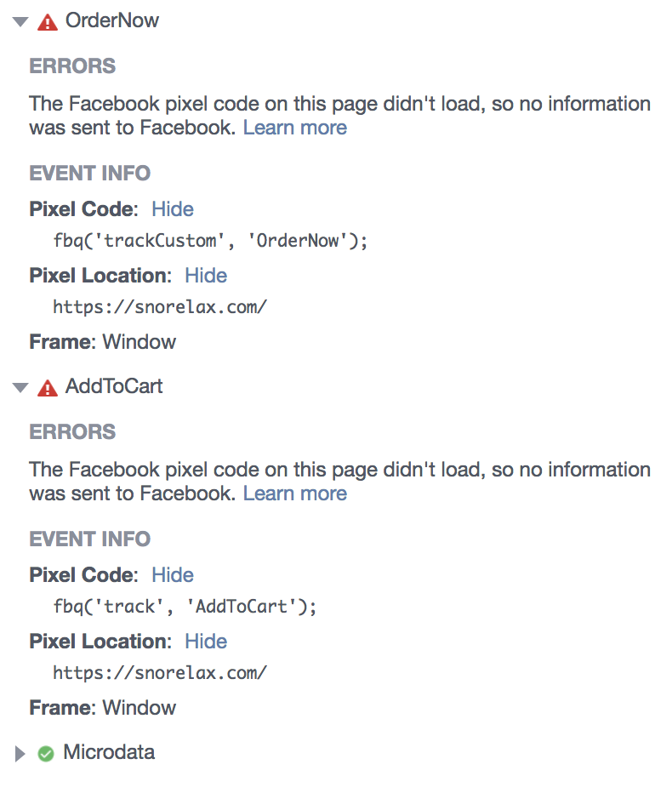Screen dimensions: 672x793
Task: Click the fbq track AddToCart code line
Action: 185,607
